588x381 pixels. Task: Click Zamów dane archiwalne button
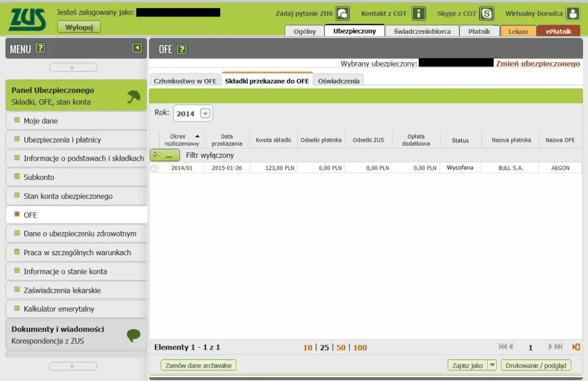click(x=198, y=365)
